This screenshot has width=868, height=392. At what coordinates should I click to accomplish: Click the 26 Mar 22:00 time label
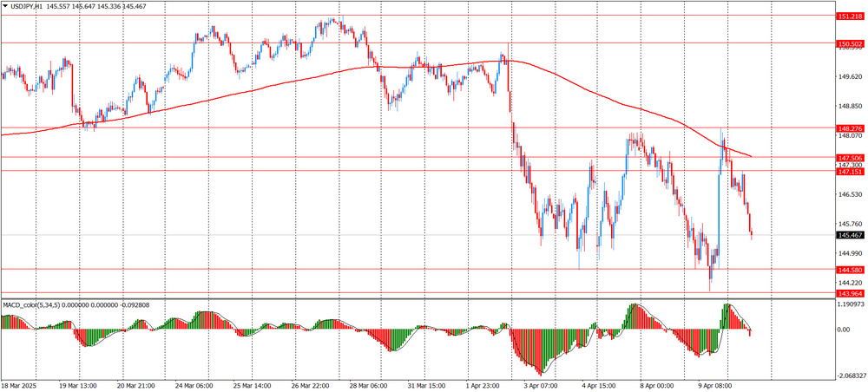click(x=311, y=385)
